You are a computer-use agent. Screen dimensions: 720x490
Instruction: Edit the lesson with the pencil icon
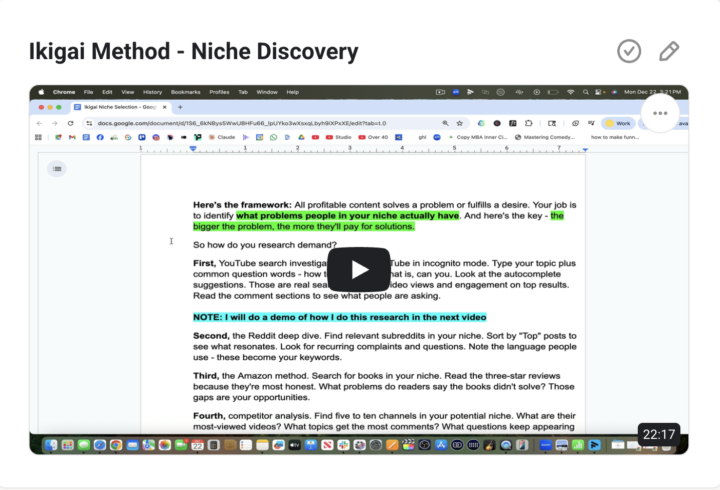(x=669, y=51)
